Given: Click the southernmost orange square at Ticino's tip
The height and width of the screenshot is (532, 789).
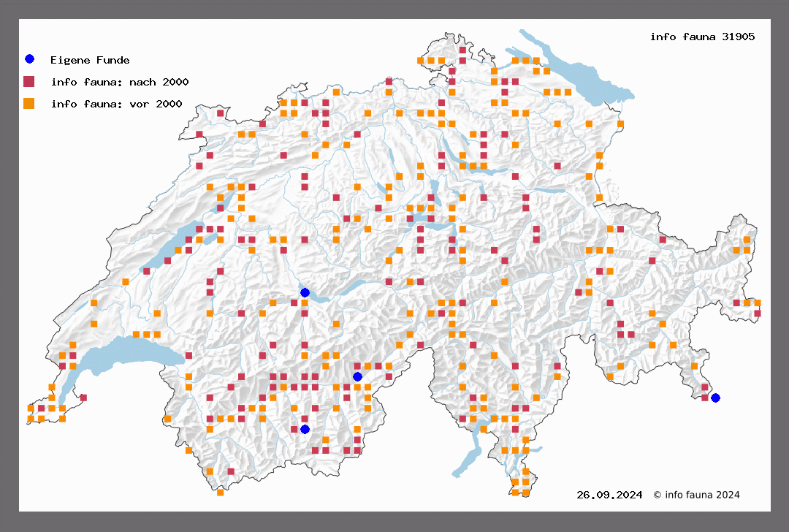Looking at the screenshot, I should [x=525, y=493].
